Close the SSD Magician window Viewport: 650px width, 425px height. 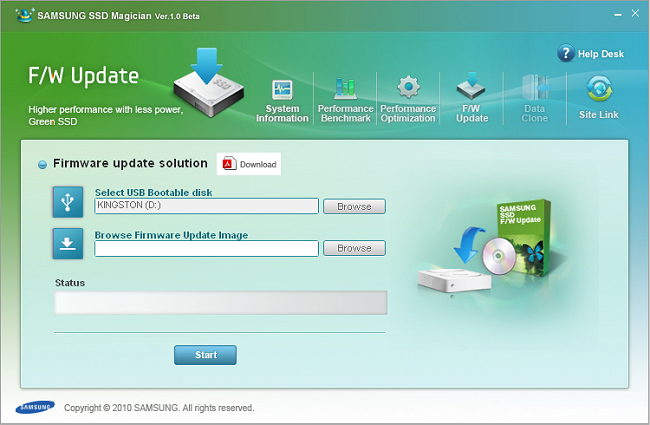pos(635,13)
